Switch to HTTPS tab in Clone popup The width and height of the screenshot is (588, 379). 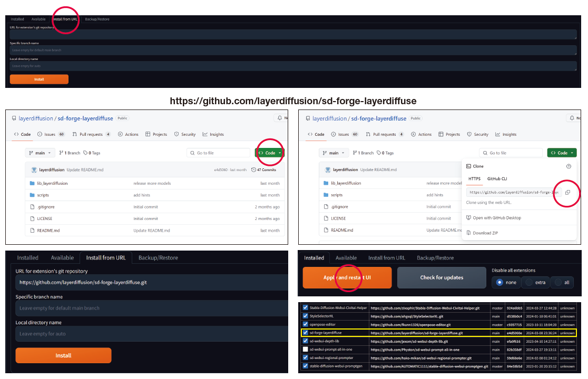point(474,178)
